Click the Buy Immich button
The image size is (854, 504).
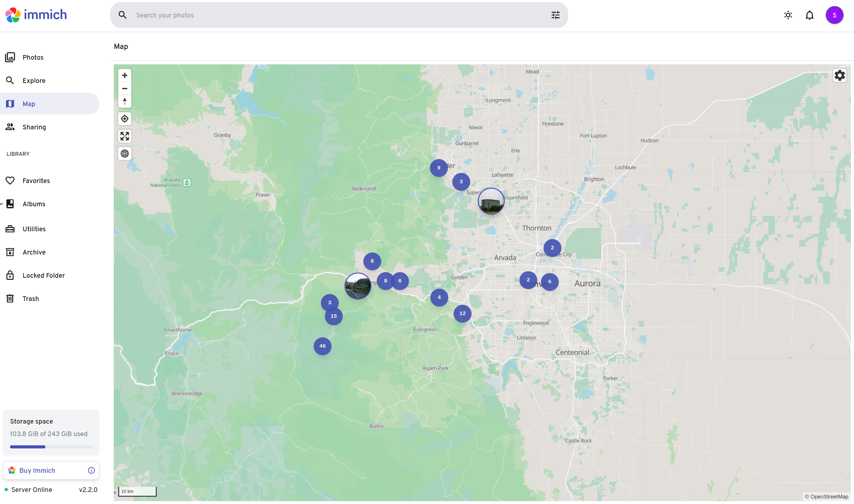tap(37, 470)
